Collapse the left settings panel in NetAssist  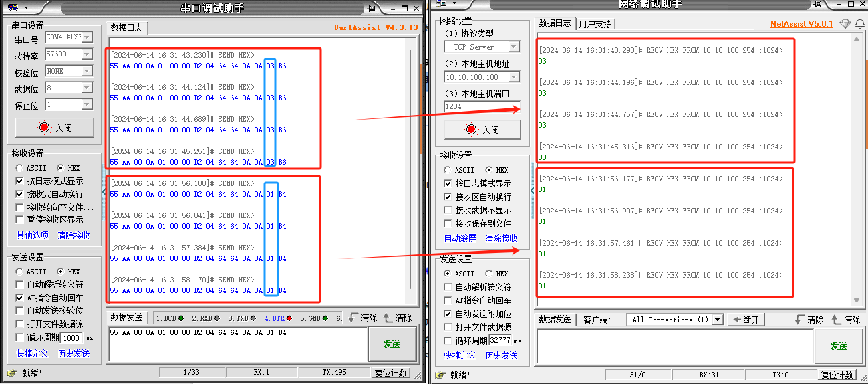click(533, 191)
